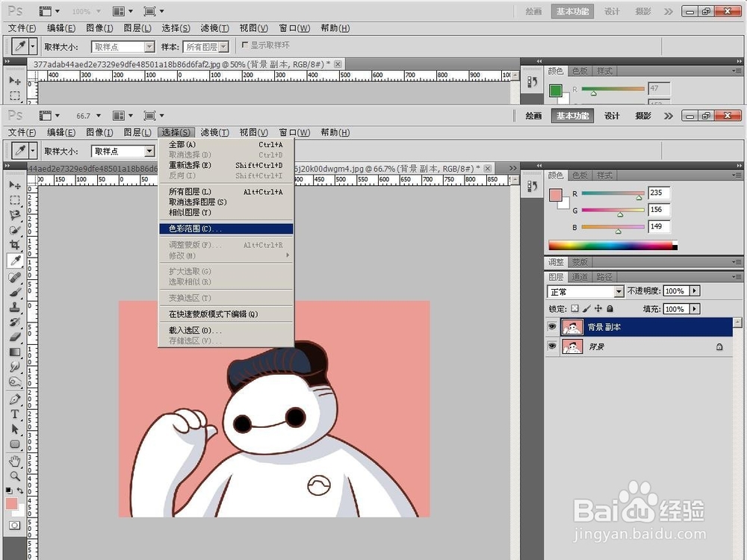The height and width of the screenshot is (560, 747).
Task: Open 图像(I) menu in front window
Action: 99,132
